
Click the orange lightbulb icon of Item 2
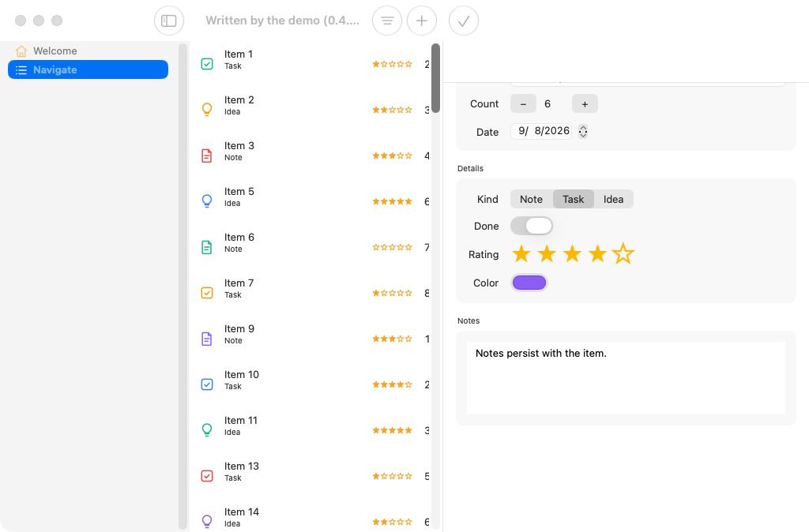[x=207, y=109]
